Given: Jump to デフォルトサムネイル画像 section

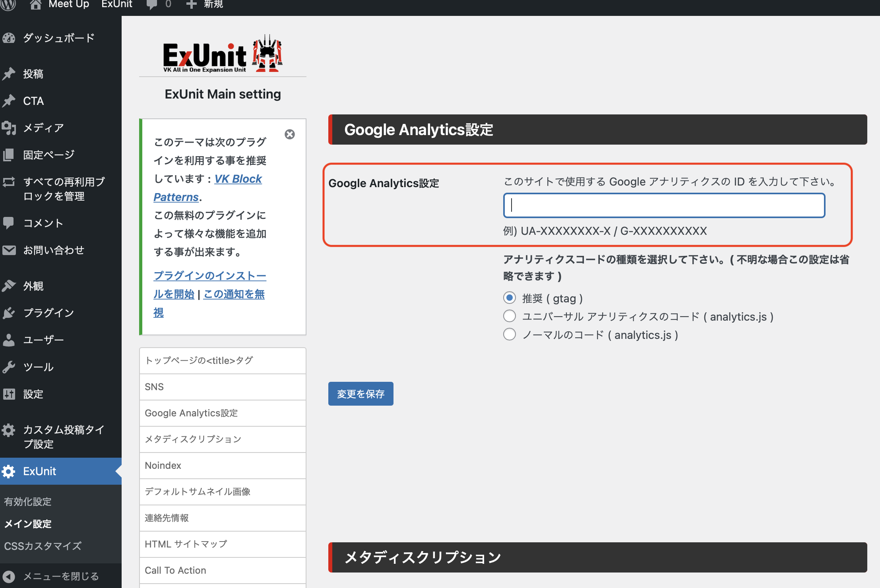Looking at the screenshot, I should pyautogui.click(x=223, y=492).
